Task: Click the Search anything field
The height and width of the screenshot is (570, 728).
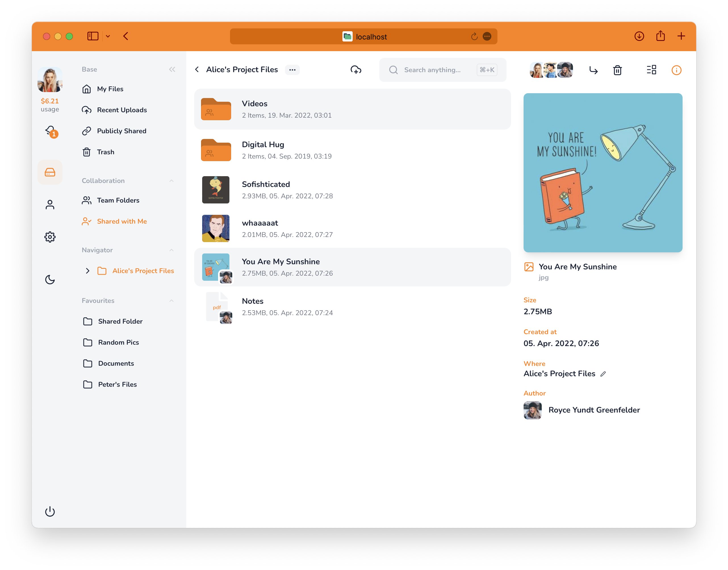Action: [434, 70]
